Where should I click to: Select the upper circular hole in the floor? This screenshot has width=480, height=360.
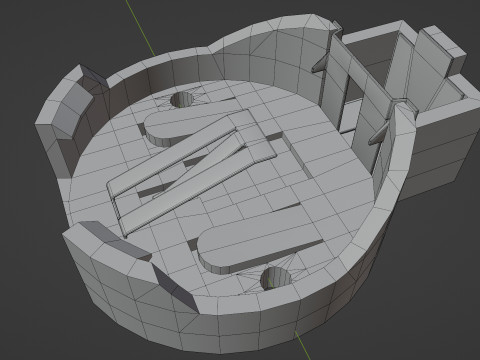click(x=182, y=99)
